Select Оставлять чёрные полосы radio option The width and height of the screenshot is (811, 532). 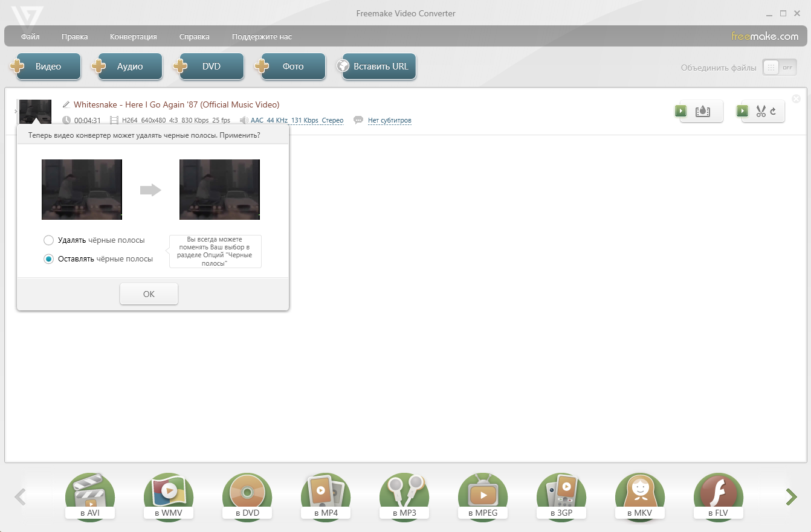coord(49,259)
